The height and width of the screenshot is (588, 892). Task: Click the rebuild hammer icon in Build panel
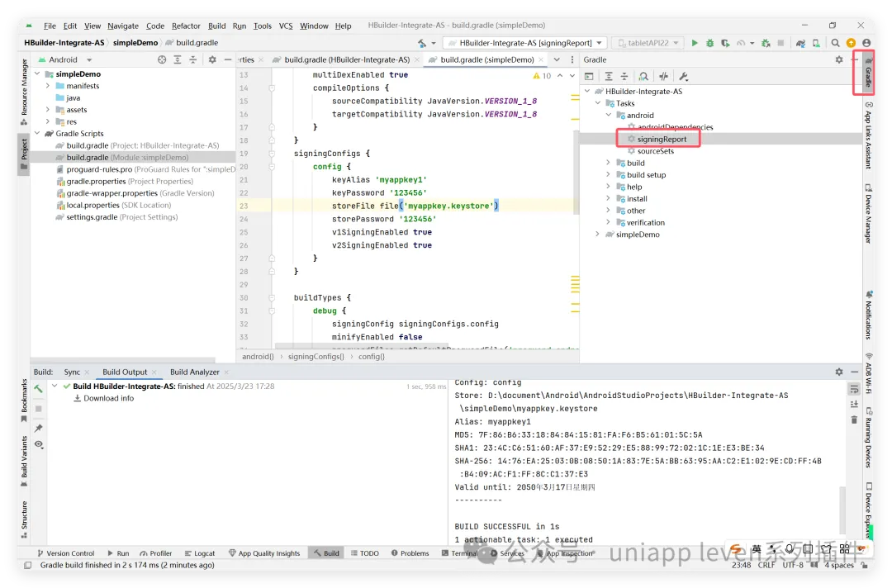point(38,388)
